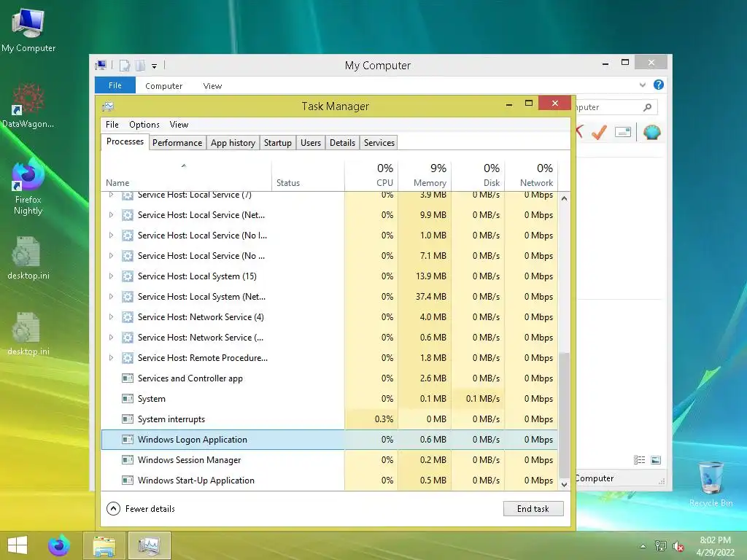Open Customize Quick Access Toolbar dropdown
This screenshot has width=747, height=560.
155,66
